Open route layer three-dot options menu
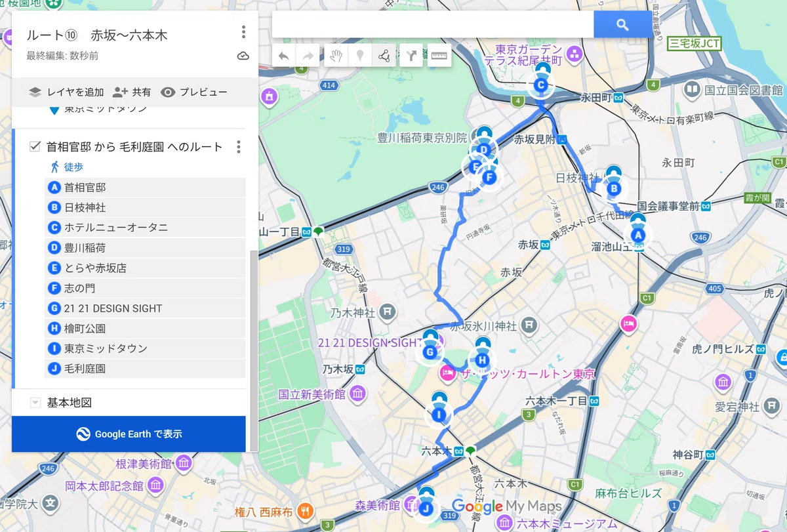Screen dimensions: 787x532 pos(239,146)
